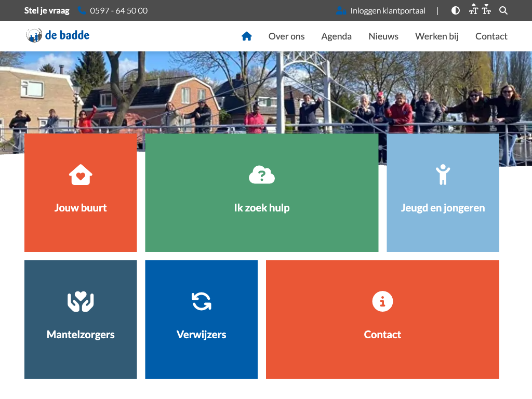This screenshot has height=399, width=532.
Task: Go to the Agenda page
Action: [x=336, y=36]
